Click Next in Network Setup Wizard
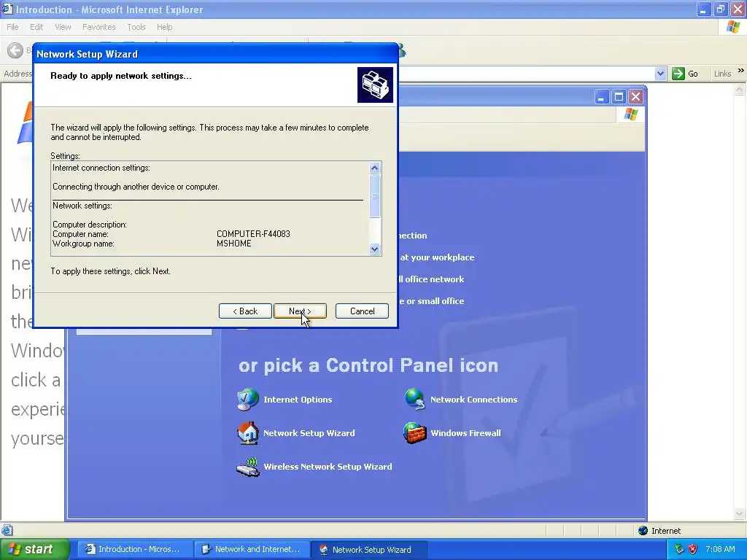The image size is (747, 560). pos(300,311)
